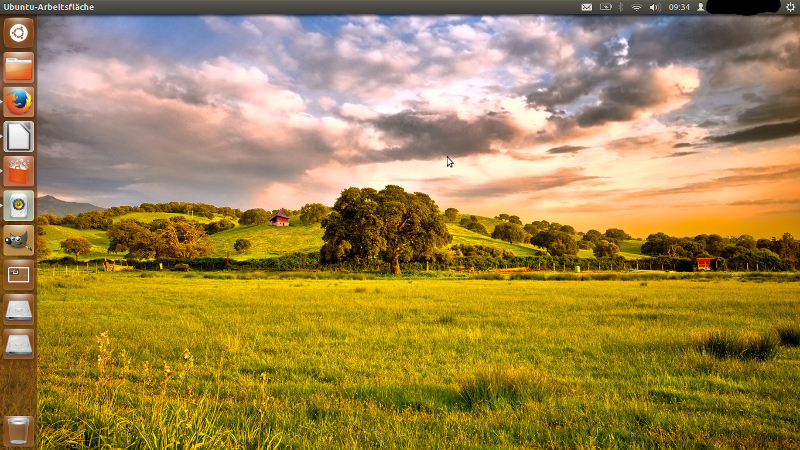Open the sound volume indicator
Image resolution: width=800 pixels, height=450 pixels.
(655, 7)
